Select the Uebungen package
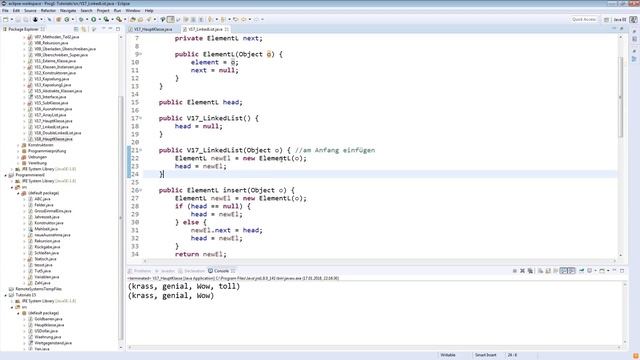 coord(37,157)
